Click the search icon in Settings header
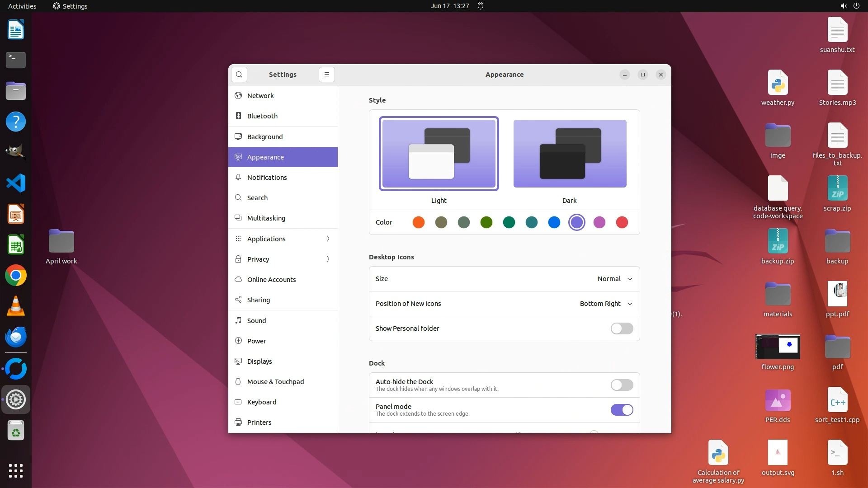 pyautogui.click(x=239, y=75)
